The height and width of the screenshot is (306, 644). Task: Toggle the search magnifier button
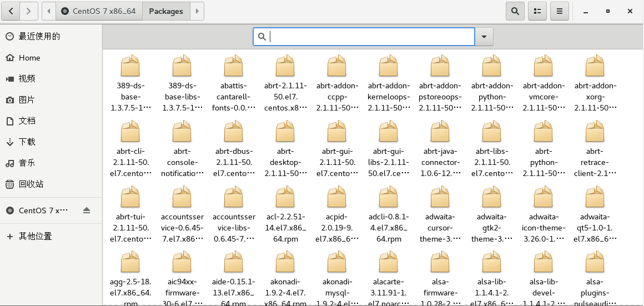(x=515, y=11)
